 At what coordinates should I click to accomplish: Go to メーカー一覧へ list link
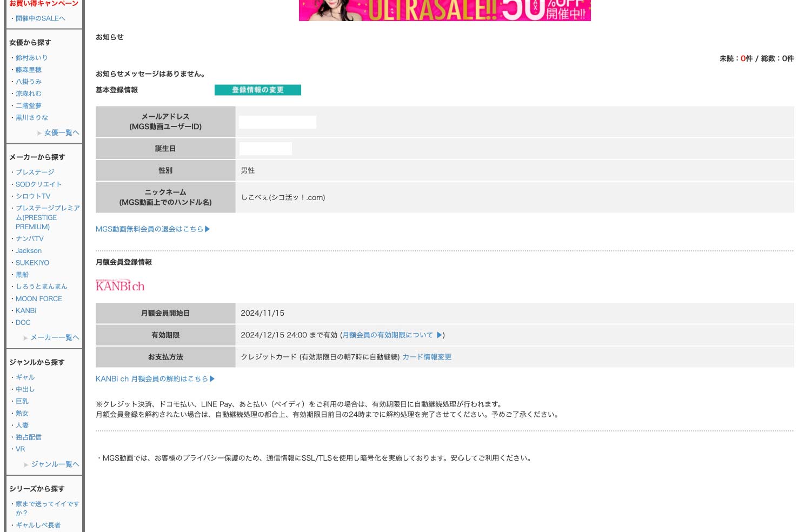[55, 337]
